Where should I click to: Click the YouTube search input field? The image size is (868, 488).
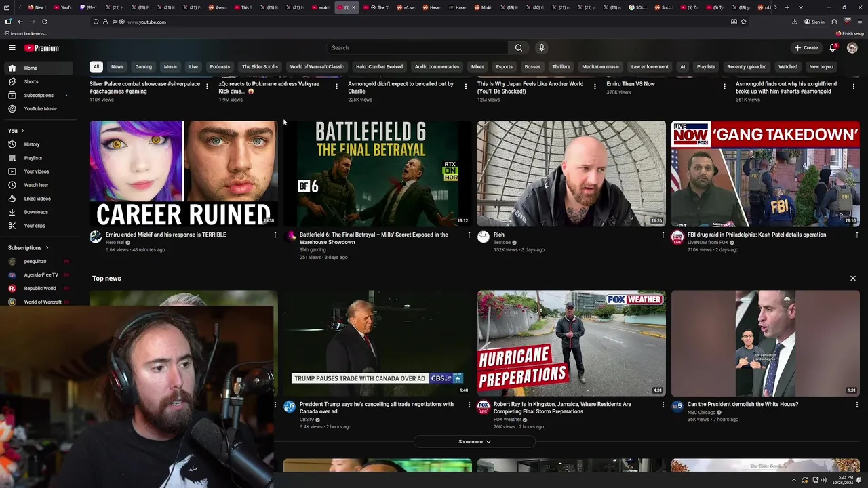click(x=417, y=48)
